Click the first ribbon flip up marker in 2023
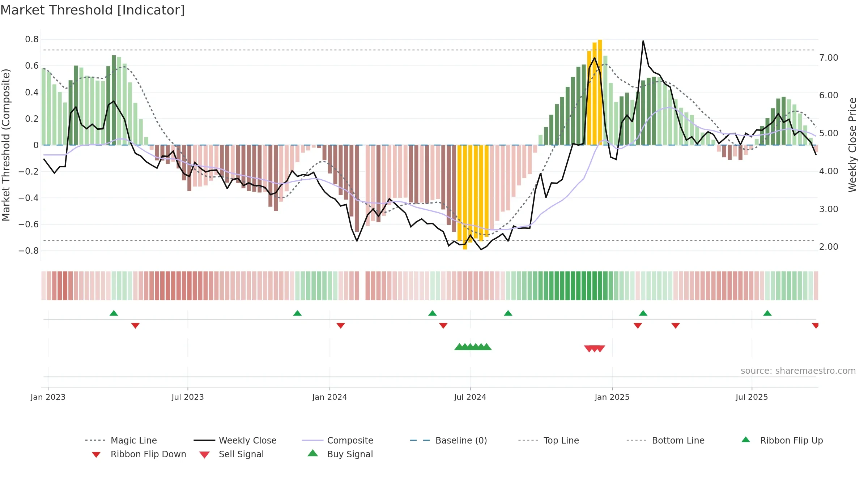 [114, 313]
